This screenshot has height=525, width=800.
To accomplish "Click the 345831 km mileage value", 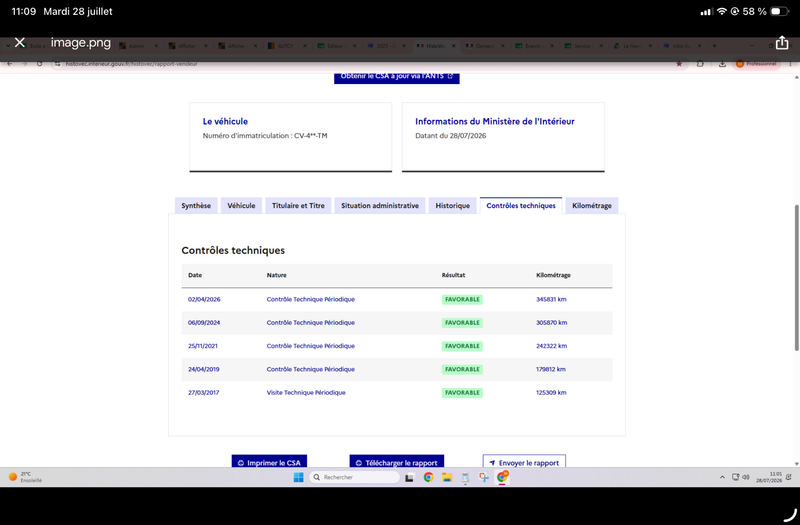I will pos(551,299).
